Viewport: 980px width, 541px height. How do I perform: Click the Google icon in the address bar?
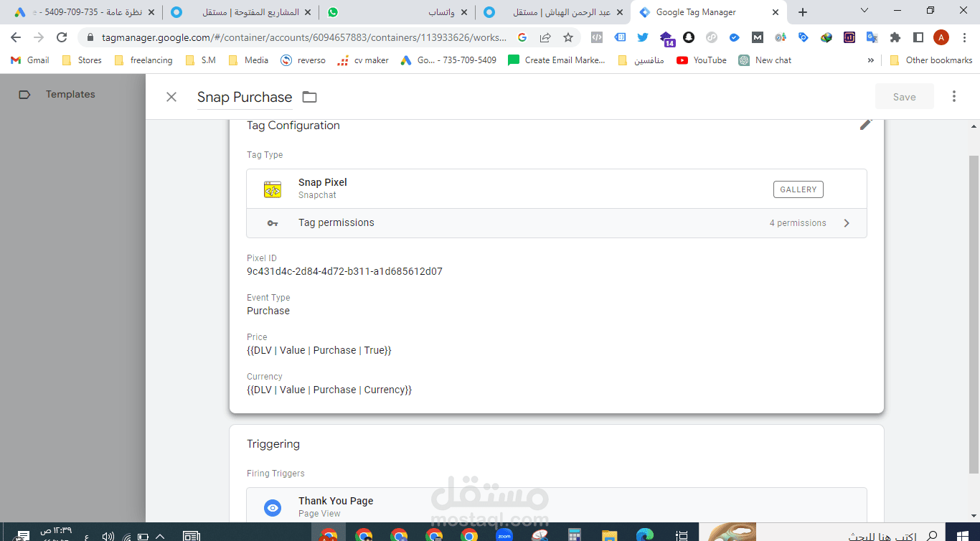pos(522,37)
